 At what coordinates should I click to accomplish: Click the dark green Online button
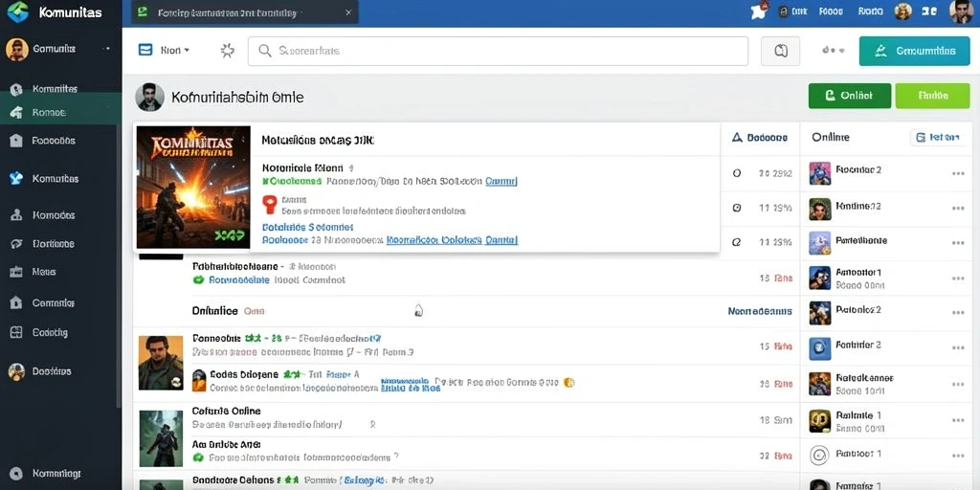[850, 96]
